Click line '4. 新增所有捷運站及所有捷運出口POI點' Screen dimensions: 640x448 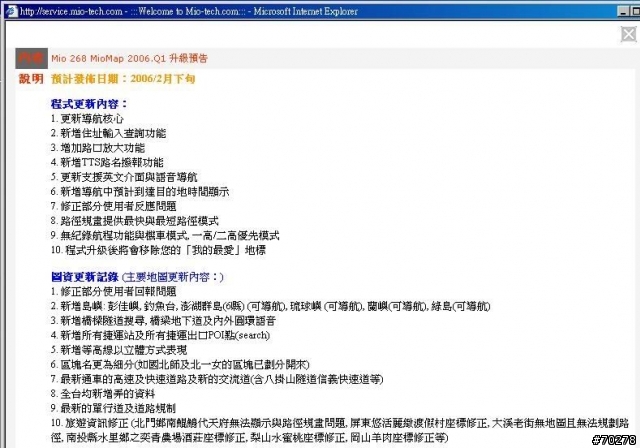tap(160, 335)
